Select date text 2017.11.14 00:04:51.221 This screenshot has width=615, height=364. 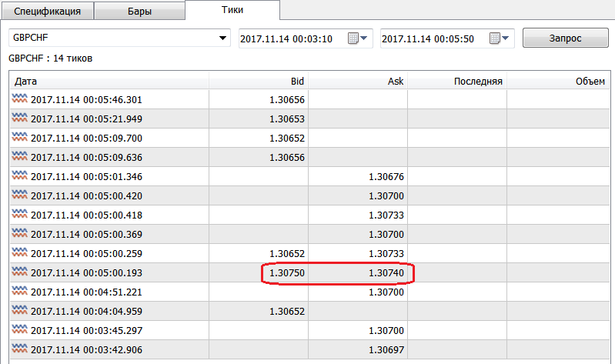click(x=86, y=292)
